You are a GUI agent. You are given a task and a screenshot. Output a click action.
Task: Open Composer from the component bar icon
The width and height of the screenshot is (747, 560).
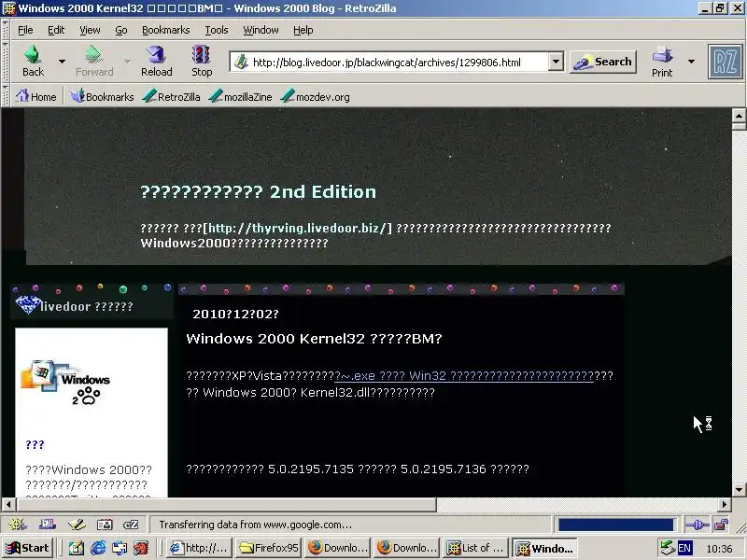tap(77, 525)
